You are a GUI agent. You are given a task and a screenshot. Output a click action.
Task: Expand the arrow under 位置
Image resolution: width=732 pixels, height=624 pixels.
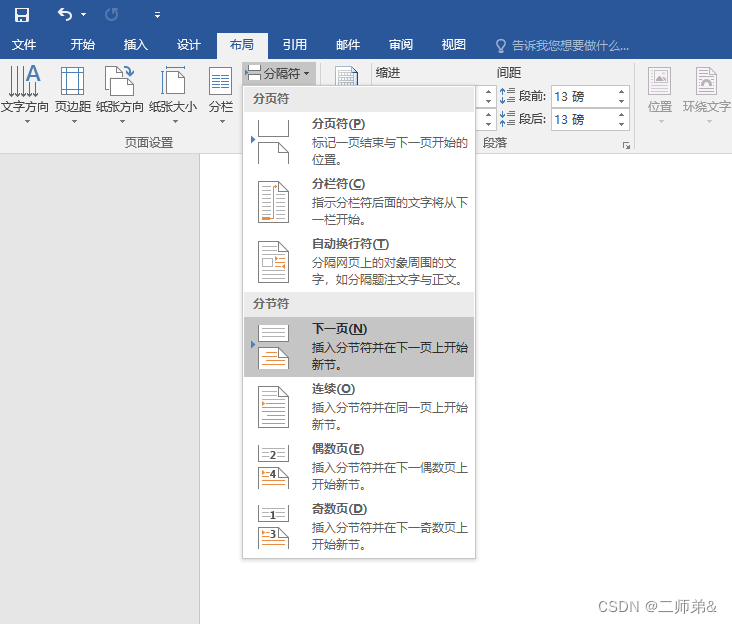tap(661, 122)
